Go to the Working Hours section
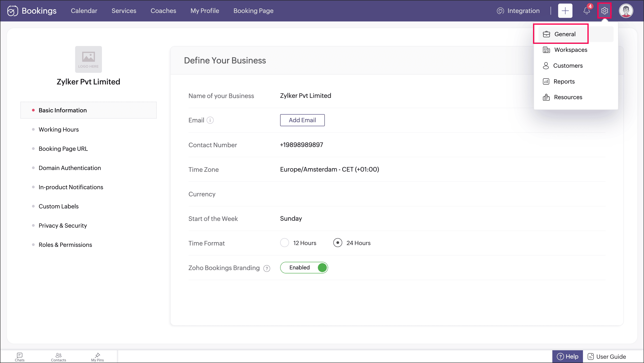Image resolution: width=644 pixels, height=363 pixels. point(59,129)
